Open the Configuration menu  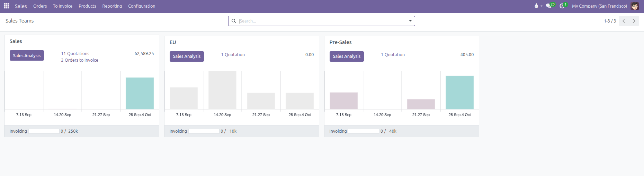[142, 6]
